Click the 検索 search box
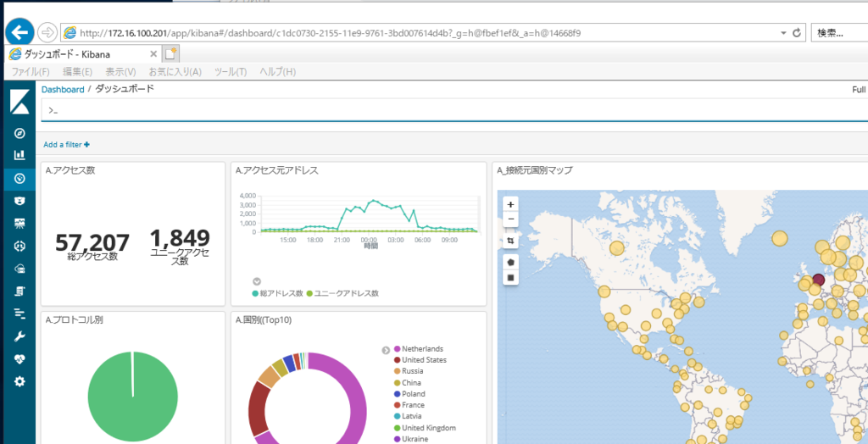 (839, 33)
